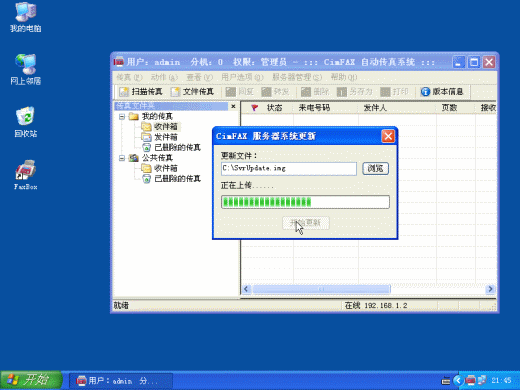This screenshot has height=390, width=520.
Task: Select 已删除的传真 under 公共传真
Action: point(177,179)
